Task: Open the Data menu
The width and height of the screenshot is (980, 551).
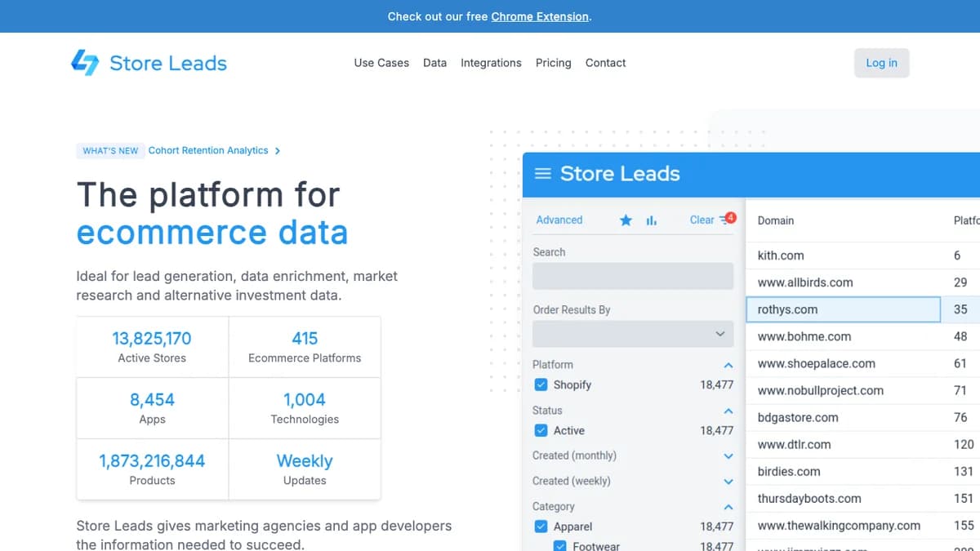Action: click(434, 63)
